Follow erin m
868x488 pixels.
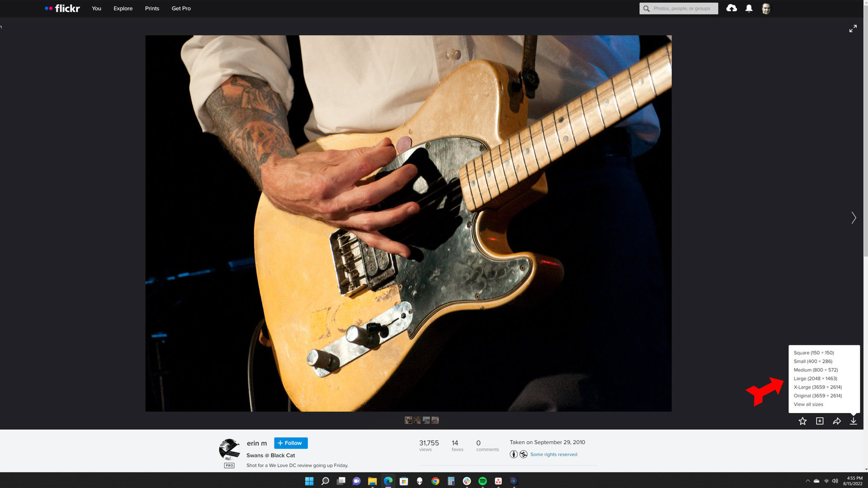291,443
